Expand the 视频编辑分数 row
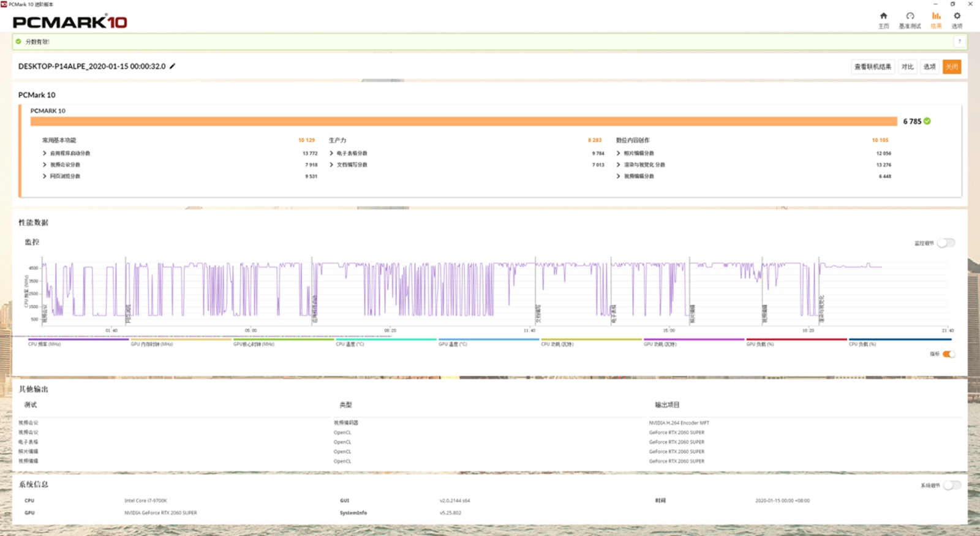 click(618, 176)
